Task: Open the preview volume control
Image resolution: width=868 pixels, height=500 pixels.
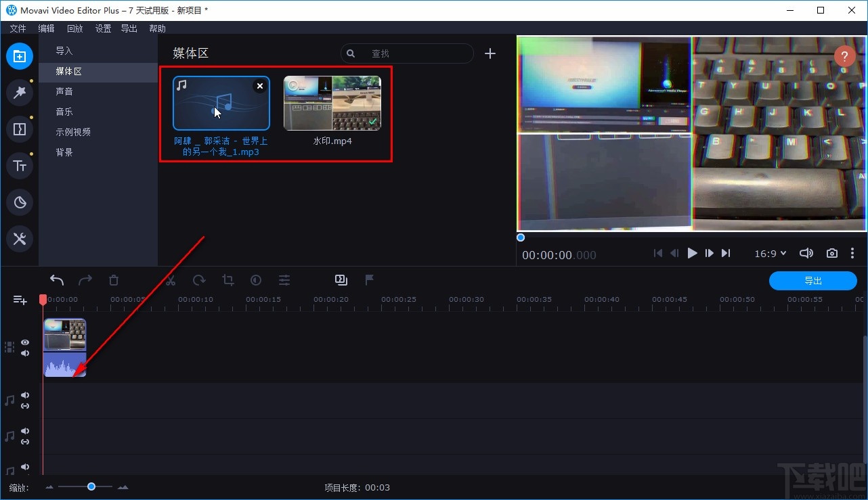Action: 806,253
